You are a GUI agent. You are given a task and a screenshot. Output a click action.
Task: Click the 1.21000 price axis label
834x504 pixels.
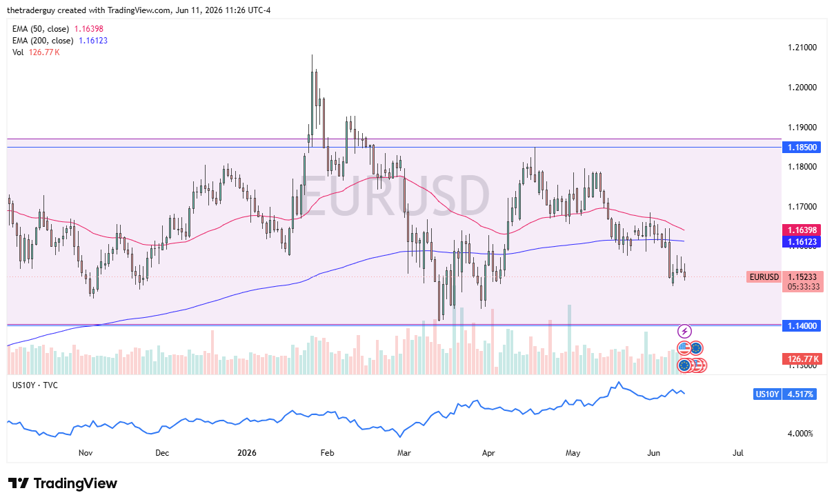[x=802, y=48]
